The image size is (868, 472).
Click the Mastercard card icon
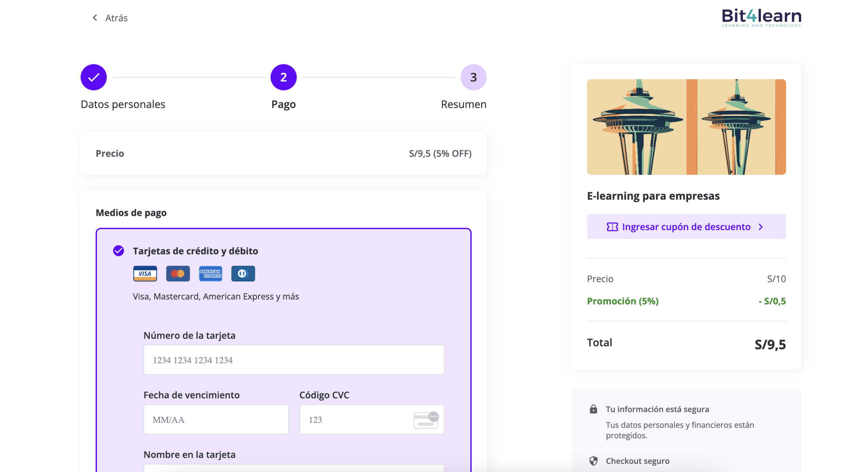tap(178, 273)
